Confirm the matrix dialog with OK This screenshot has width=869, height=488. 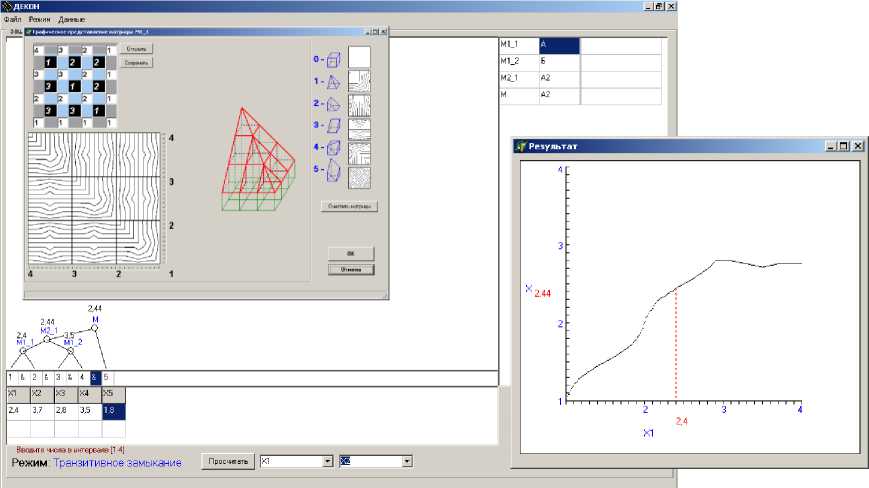coord(351,254)
